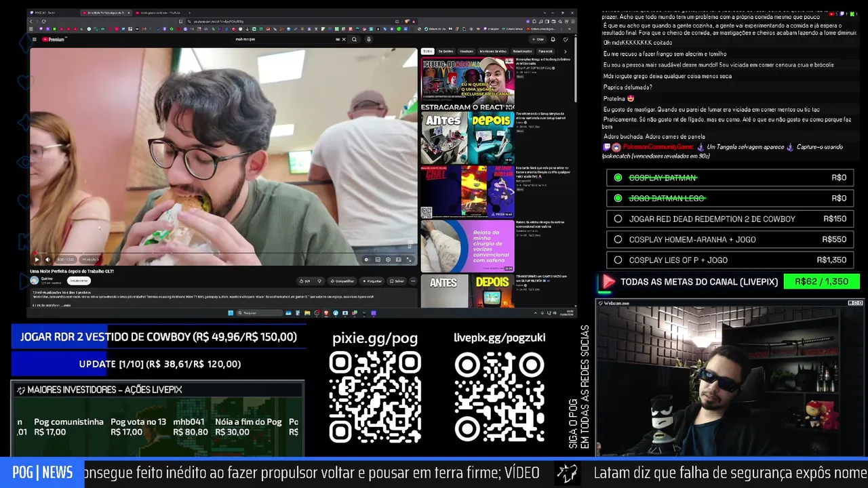Like the video with thumbs up
This screenshot has height=488, width=868.
point(305,281)
